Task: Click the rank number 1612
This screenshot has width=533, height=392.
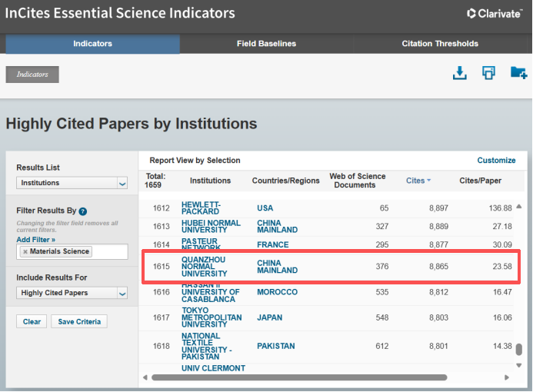Action: tap(161, 208)
